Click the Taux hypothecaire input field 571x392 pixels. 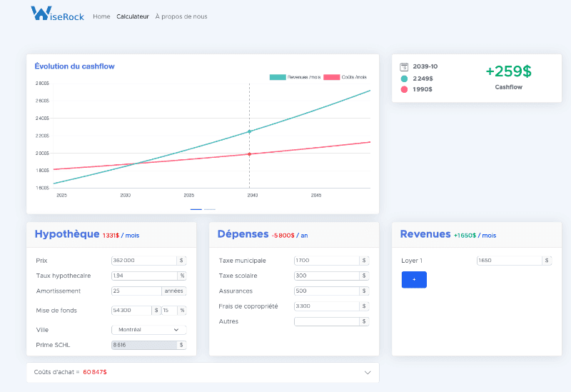point(143,276)
